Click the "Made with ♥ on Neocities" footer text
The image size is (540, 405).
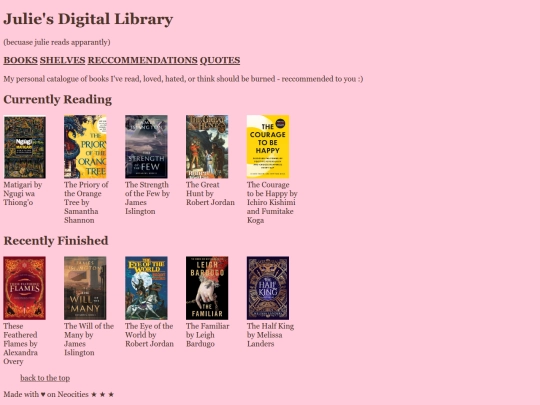click(x=59, y=394)
